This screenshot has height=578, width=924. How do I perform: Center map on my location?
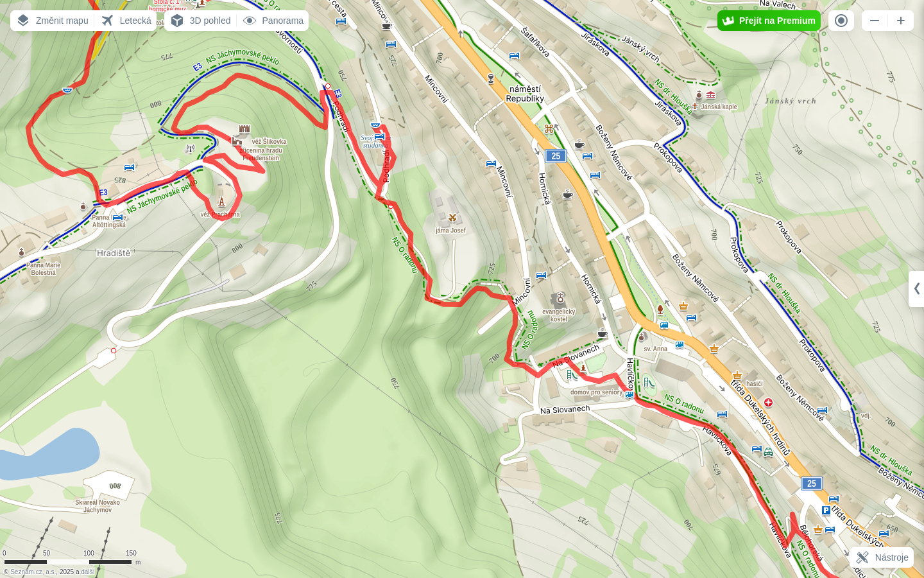841,21
